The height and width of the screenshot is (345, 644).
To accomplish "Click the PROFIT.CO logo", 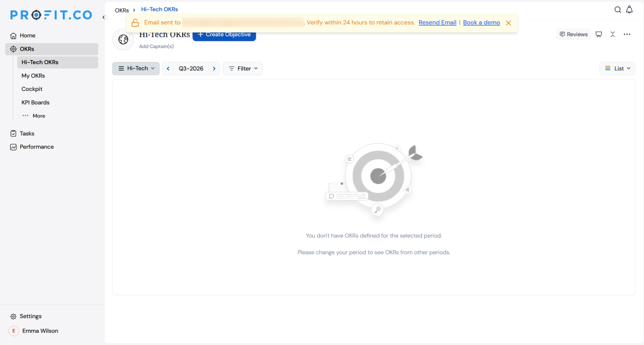I will point(51,15).
